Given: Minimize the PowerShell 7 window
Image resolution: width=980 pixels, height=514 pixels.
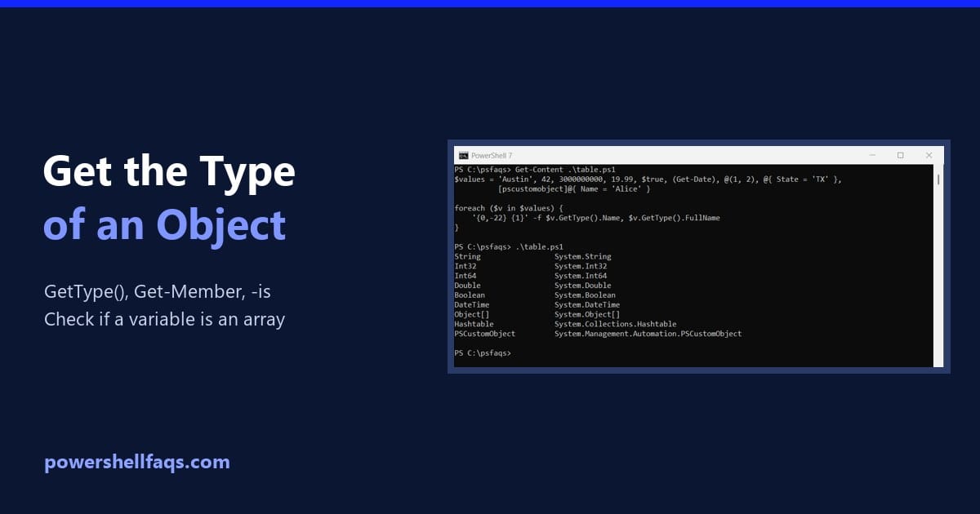Looking at the screenshot, I should pos(871,155).
